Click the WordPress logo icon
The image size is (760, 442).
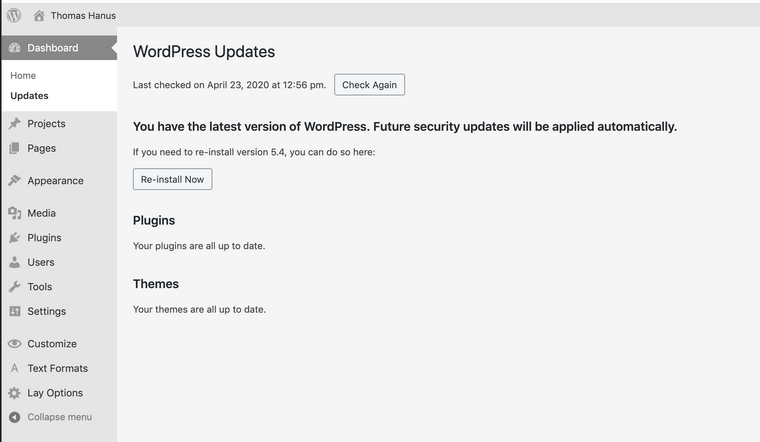tap(14, 15)
